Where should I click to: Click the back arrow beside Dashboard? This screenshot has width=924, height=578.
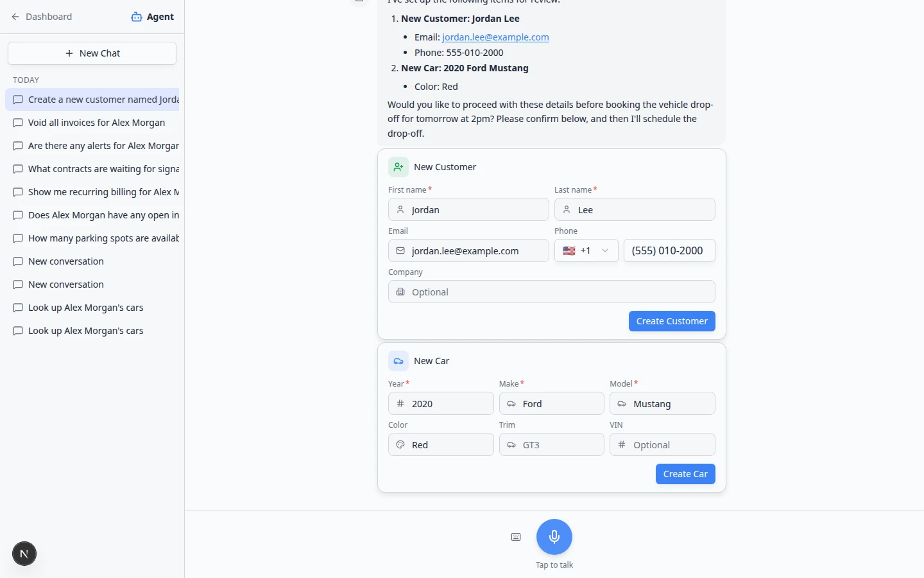pyautogui.click(x=15, y=17)
